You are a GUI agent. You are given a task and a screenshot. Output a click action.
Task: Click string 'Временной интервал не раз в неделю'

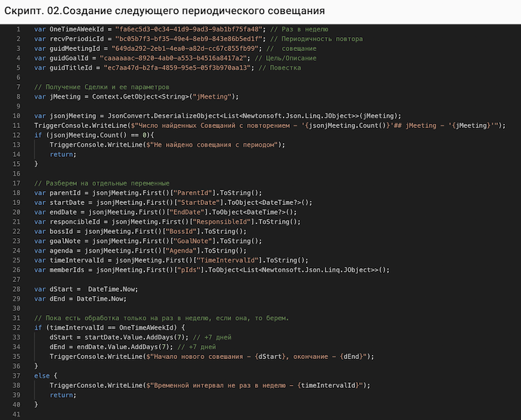coord(220,386)
